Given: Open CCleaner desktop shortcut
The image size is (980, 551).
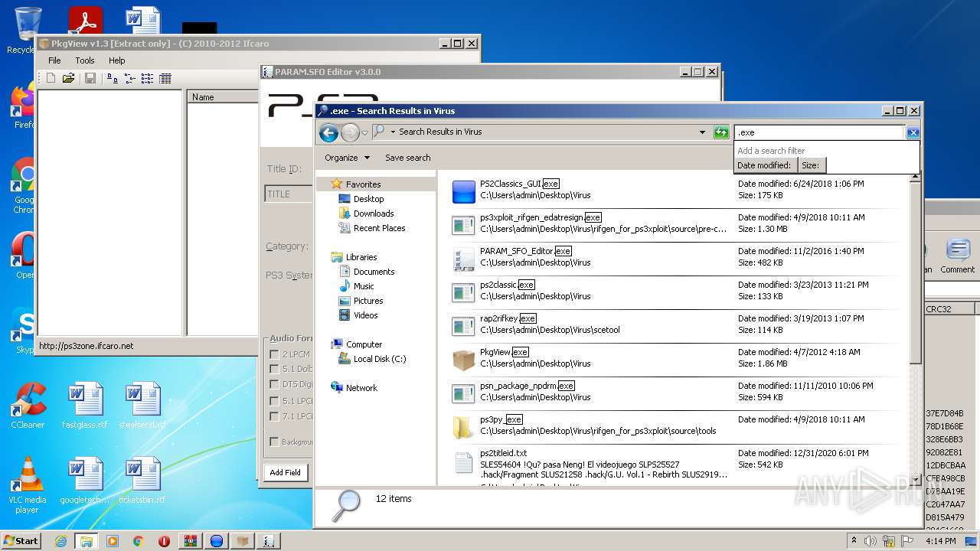Looking at the screenshot, I should 28,406.
